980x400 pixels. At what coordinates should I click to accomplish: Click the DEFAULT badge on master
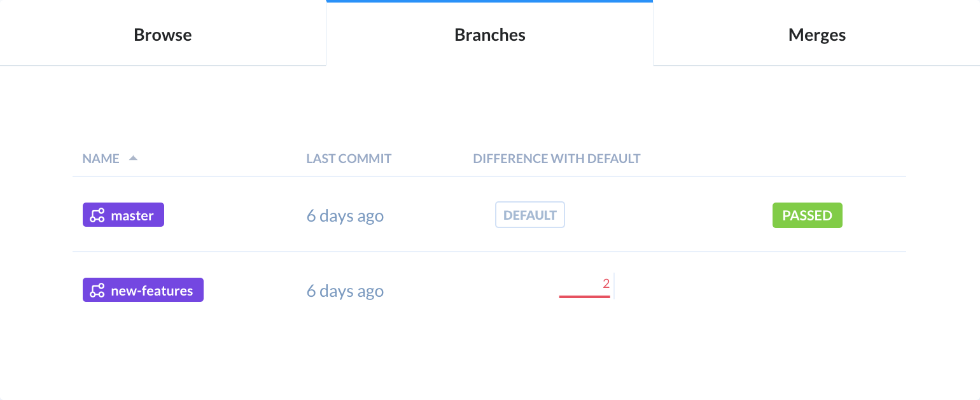(530, 215)
